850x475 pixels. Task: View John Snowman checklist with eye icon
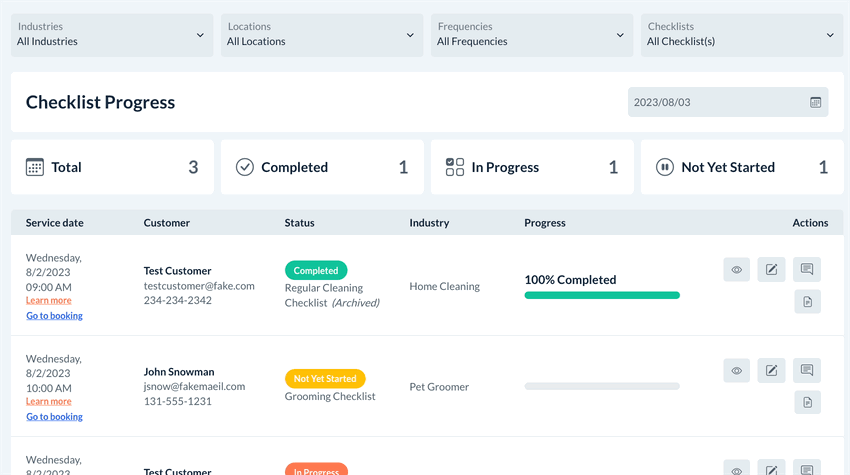point(737,371)
